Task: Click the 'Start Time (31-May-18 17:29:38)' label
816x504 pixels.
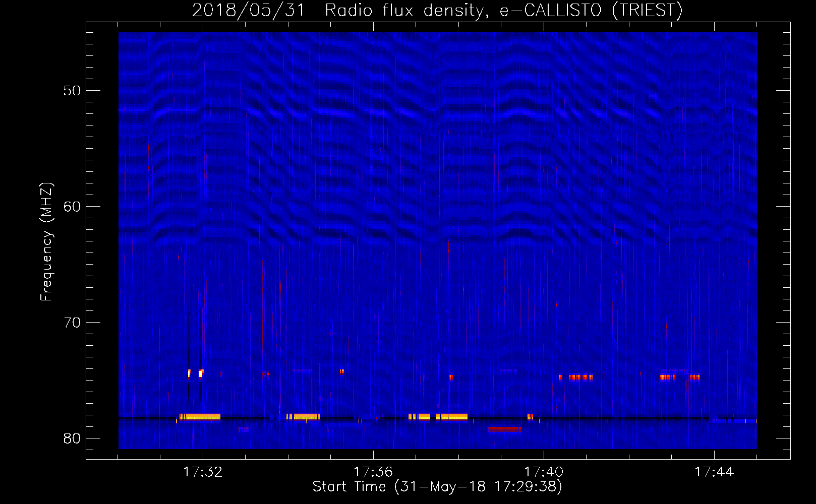Action: click(x=437, y=487)
